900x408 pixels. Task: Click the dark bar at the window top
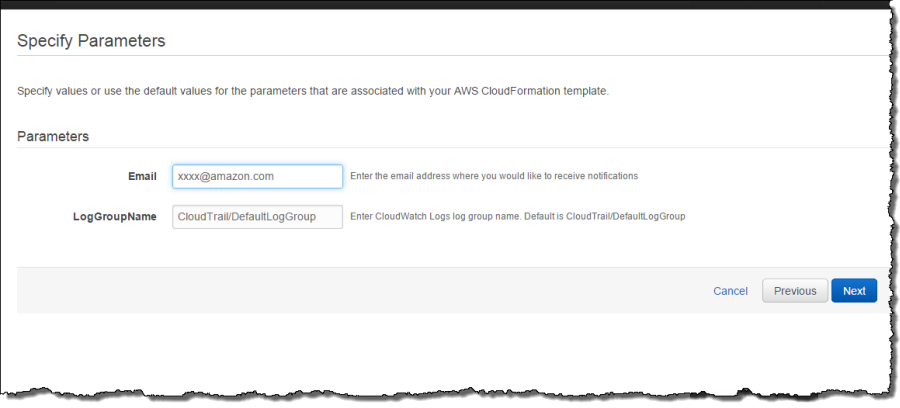[450, 4]
